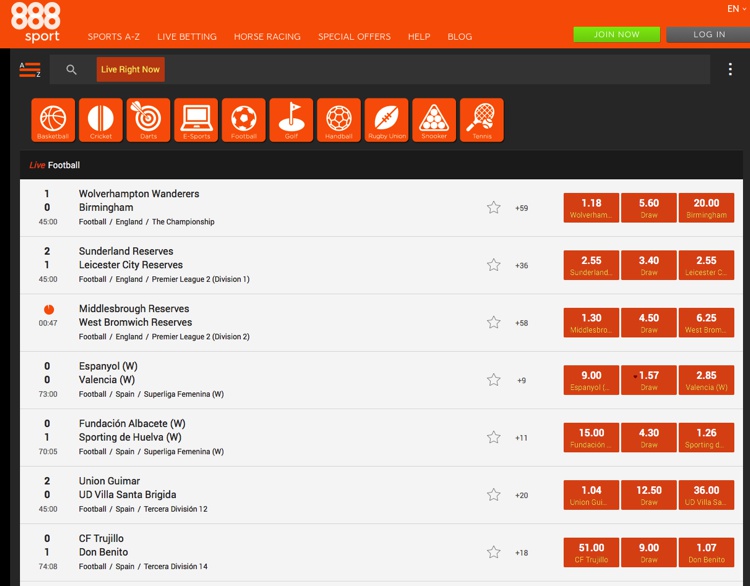Screen dimensions: 750x586
Task: Open the Golf sport icon
Action: pyautogui.click(x=291, y=120)
